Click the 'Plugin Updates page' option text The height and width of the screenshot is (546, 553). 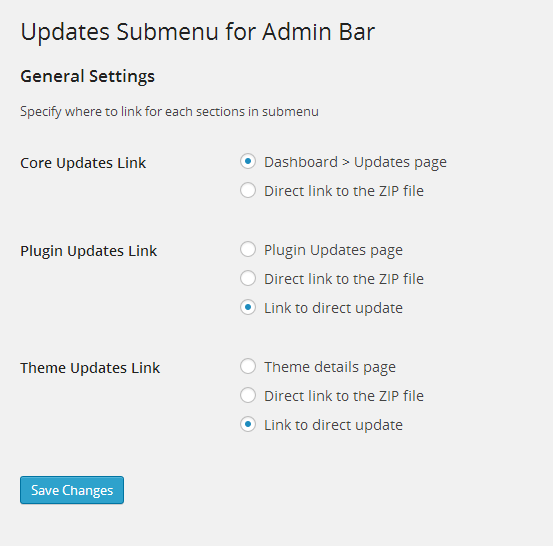click(333, 250)
